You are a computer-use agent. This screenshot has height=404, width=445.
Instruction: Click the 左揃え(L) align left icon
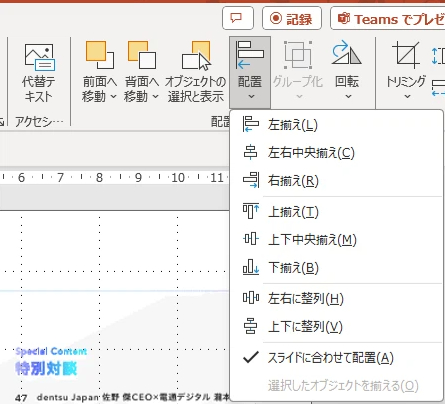point(251,125)
